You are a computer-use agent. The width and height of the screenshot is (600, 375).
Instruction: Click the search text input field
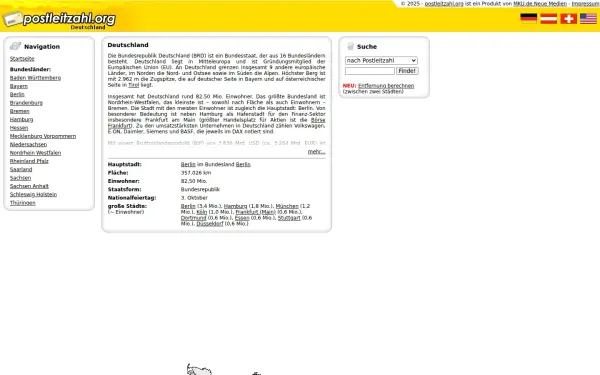[x=370, y=71]
